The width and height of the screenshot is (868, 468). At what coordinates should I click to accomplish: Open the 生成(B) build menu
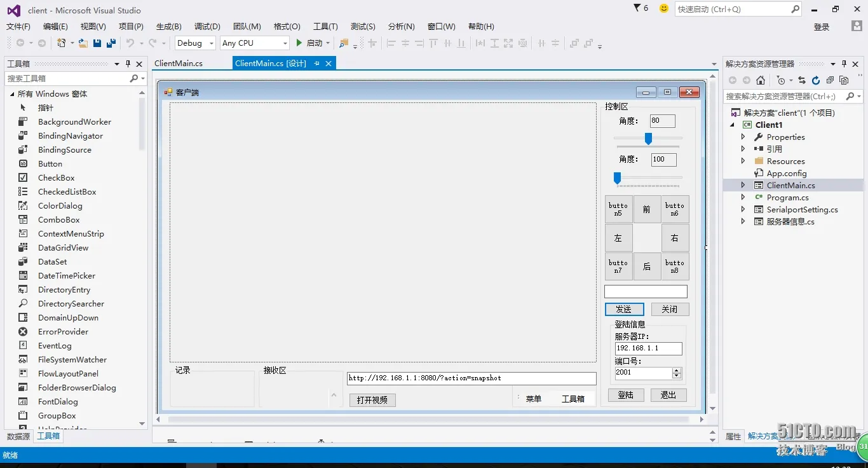click(x=169, y=26)
